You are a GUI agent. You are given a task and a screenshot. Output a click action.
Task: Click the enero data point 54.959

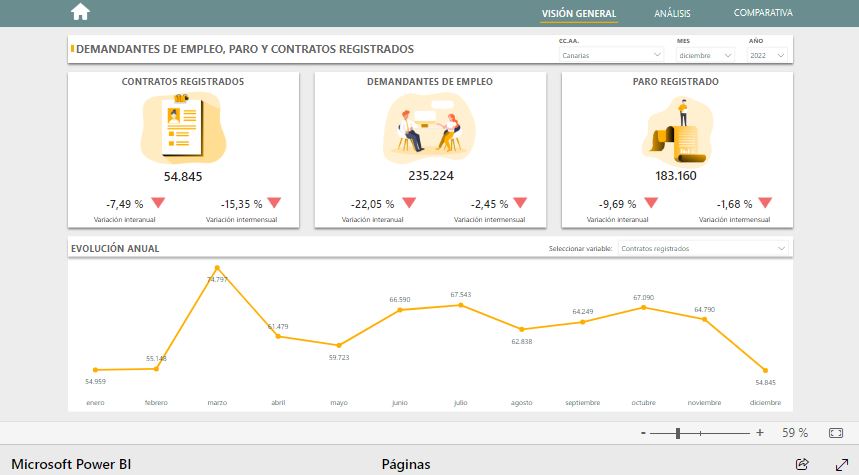point(95,370)
